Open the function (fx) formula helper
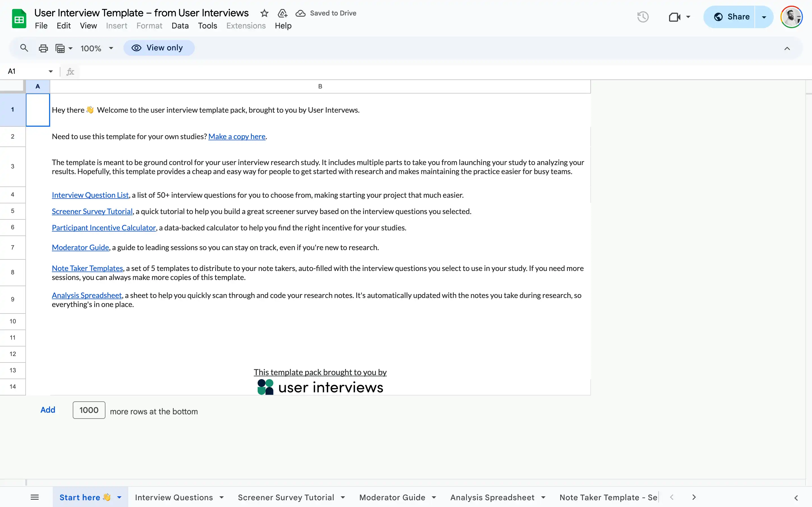The height and width of the screenshot is (507, 812). coord(70,71)
